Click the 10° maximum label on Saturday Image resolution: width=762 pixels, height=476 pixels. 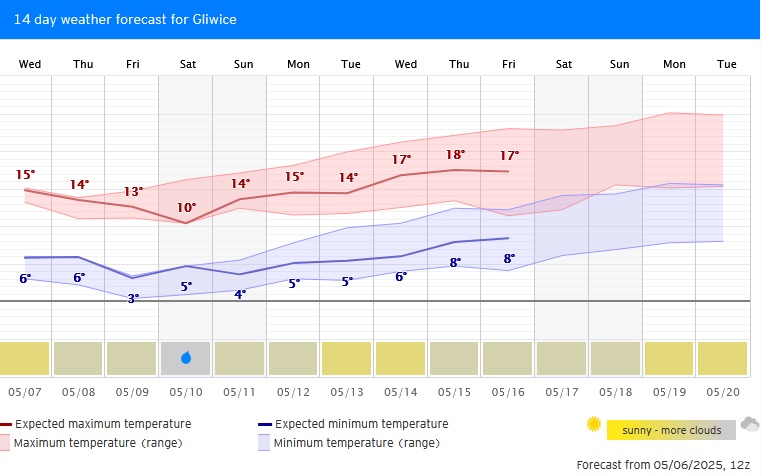pos(187,208)
